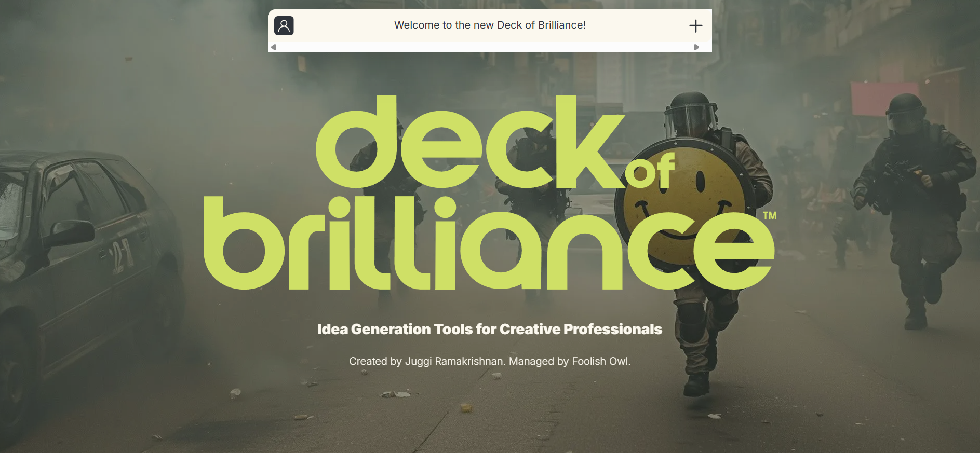Click the right scroll arrow in banner
Viewport: 980px width, 453px height.
(x=696, y=47)
